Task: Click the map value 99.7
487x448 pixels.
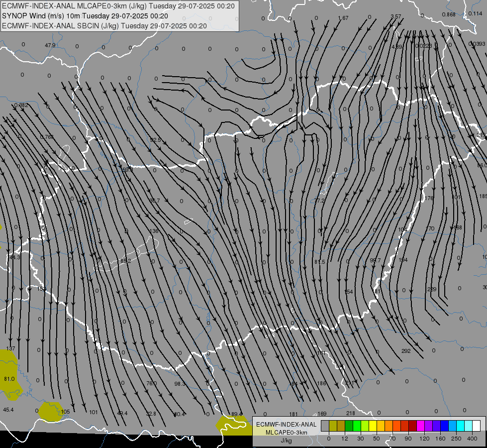Action: [375, 260]
